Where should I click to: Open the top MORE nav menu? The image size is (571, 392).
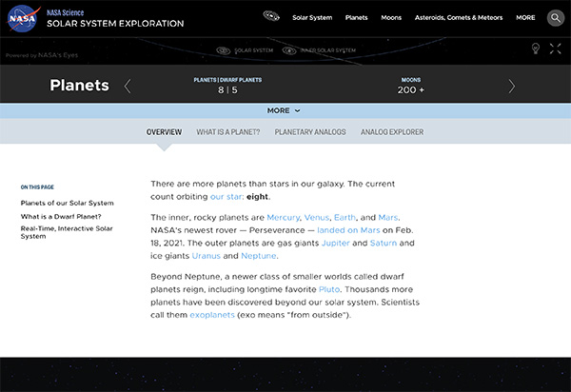click(x=525, y=17)
